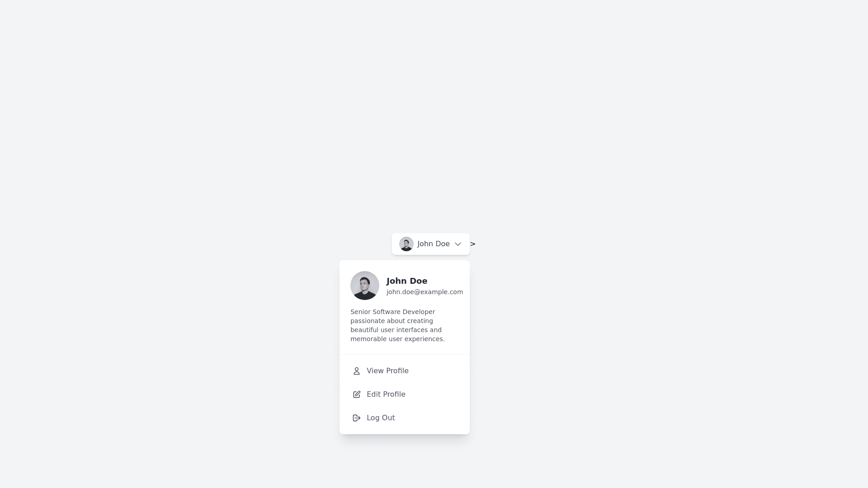The image size is (868, 488).
Task: Click the divider line above View Profile
Action: point(404,355)
